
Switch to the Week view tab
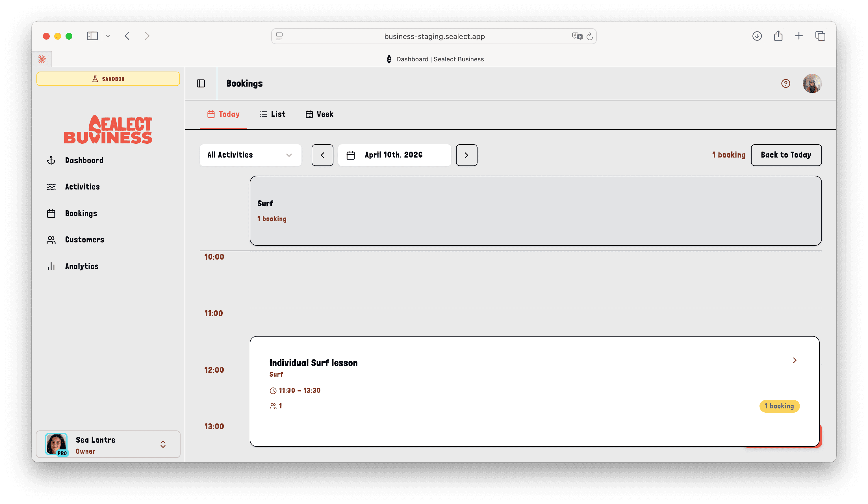(319, 114)
